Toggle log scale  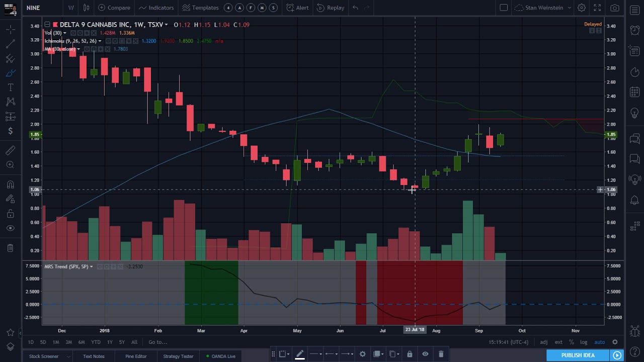click(x=584, y=342)
